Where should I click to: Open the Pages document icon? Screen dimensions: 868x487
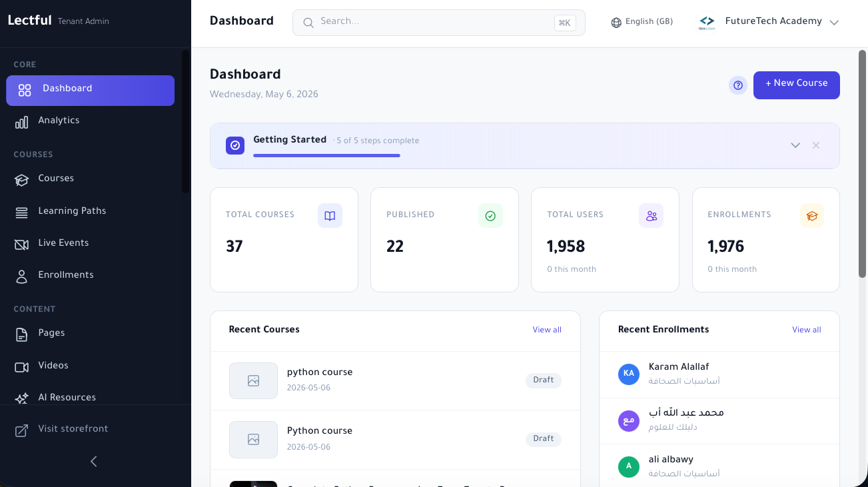click(22, 334)
